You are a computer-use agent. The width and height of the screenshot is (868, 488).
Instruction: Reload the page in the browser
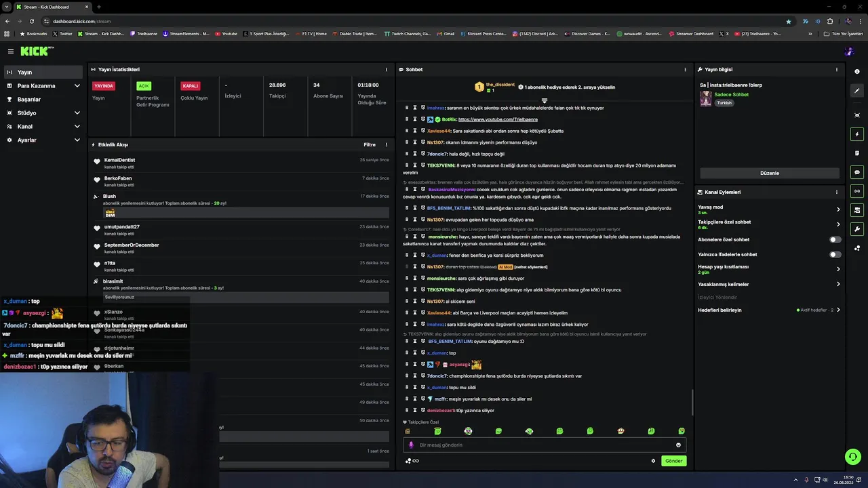[x=31, y=21]
